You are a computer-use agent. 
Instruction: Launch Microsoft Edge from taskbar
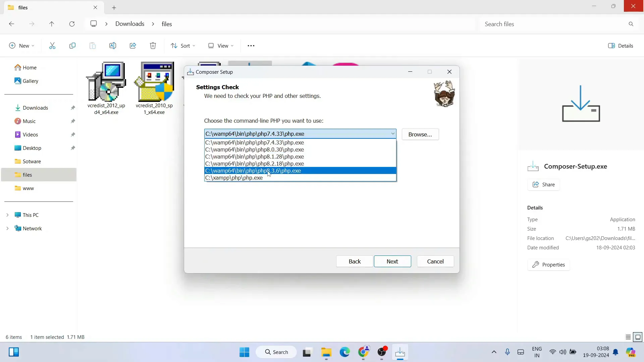(345, 352)
